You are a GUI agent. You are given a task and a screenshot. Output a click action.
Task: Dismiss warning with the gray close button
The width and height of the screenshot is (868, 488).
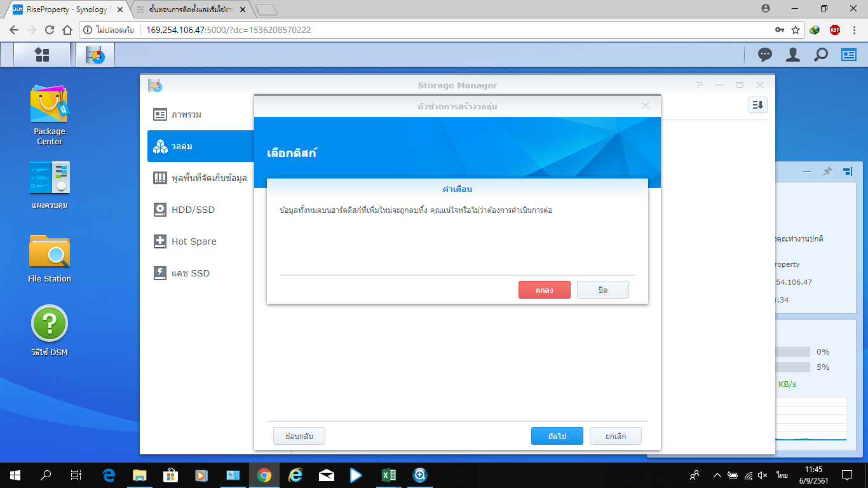602,290
